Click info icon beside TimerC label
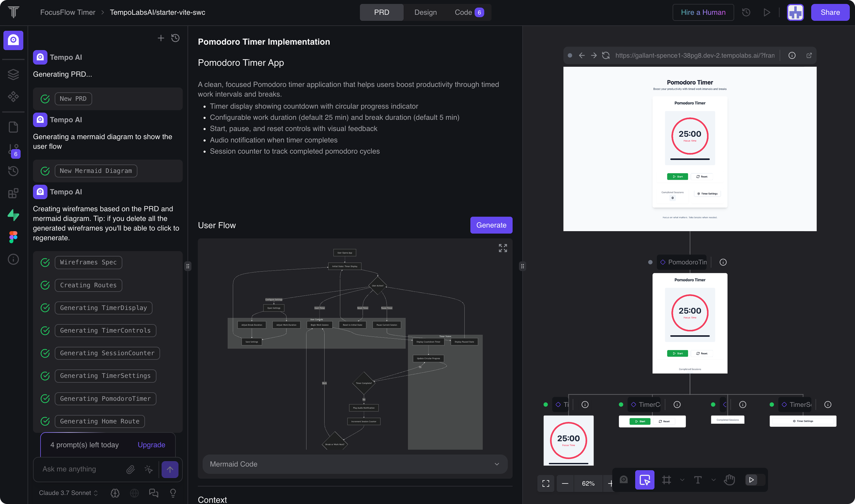The height and width of the screenshot is (504, 855). 677,405
